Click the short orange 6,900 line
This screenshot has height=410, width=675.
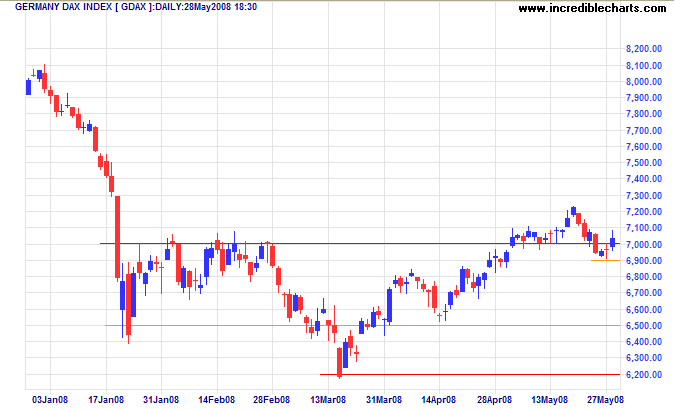pyautogui.click(x=605, y=260)
